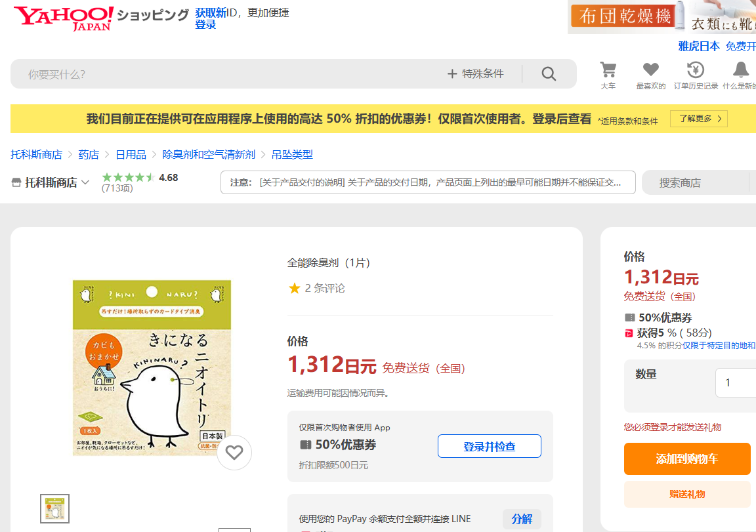Viewport: 756px width, 532px height.
Task: Expand the 托科斯商店 store dropdown
Action: (85, 182)
